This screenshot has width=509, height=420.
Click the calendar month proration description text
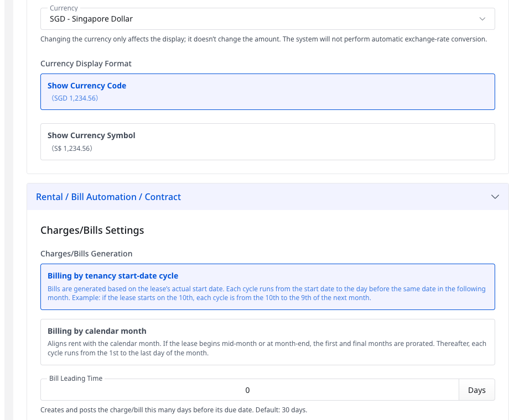point(267,348)
